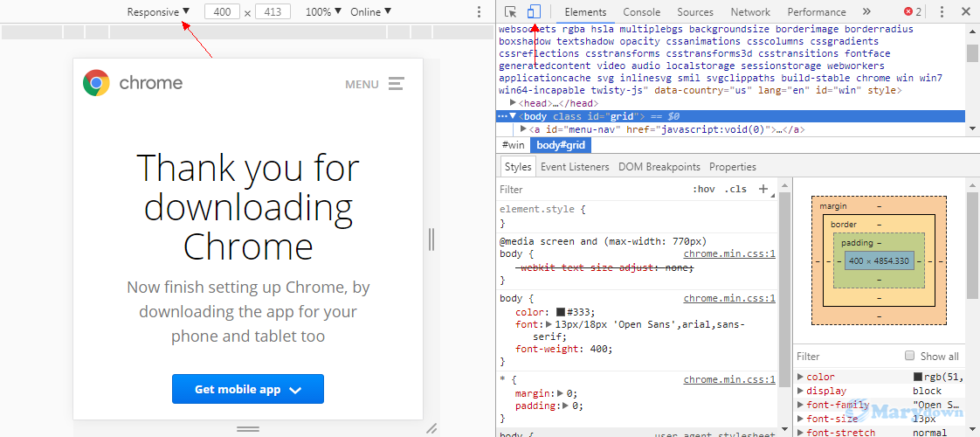Switch to the Console tab
The height and width of the screenshot is (437, 980).
point(641,12)
